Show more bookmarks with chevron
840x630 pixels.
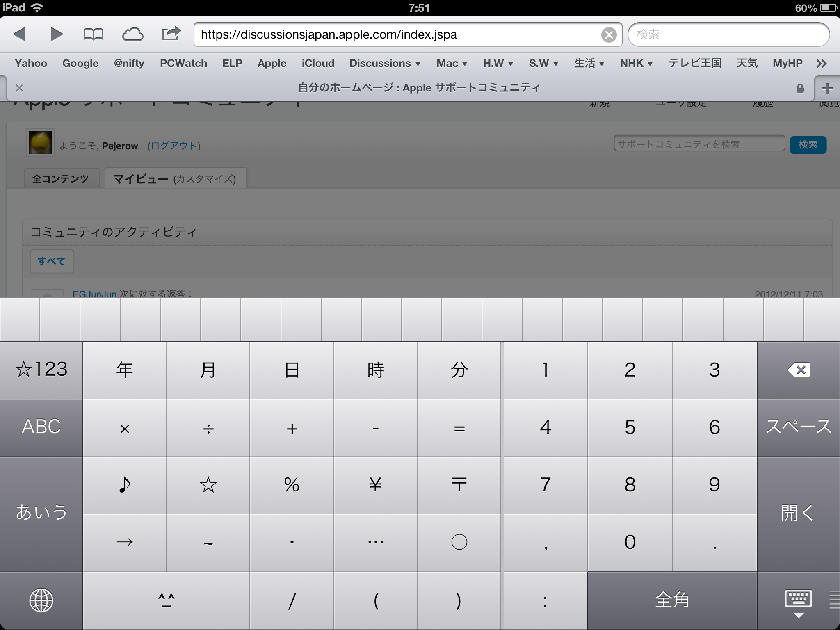point(821,64)
